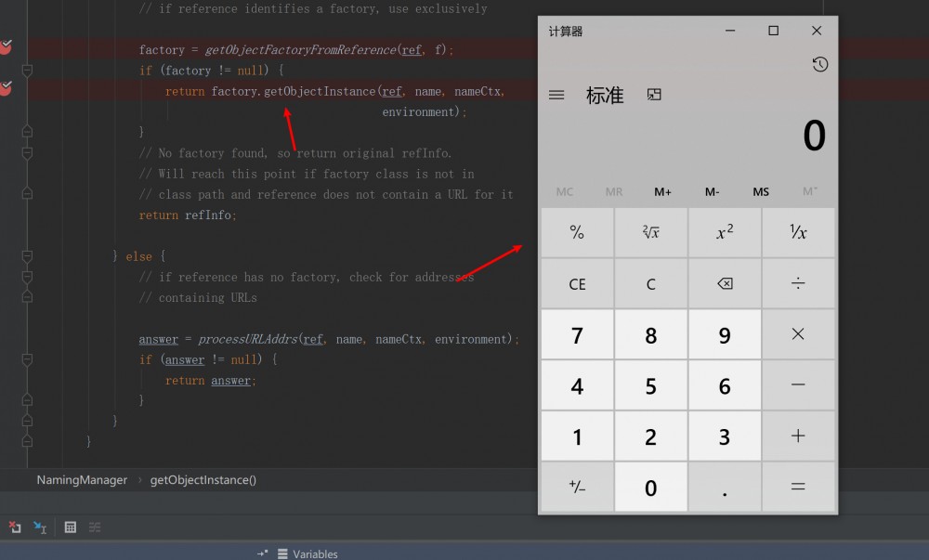Viewport: 929px width, 560px height.
Task: Open calculator history panel
Action: click(820, 64)
